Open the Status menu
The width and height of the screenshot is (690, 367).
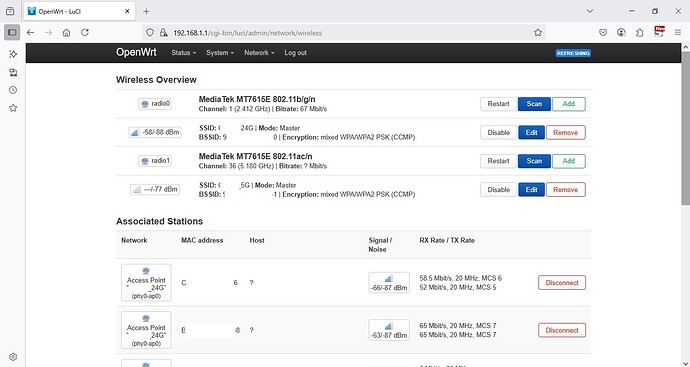click(x=184, y=53)
